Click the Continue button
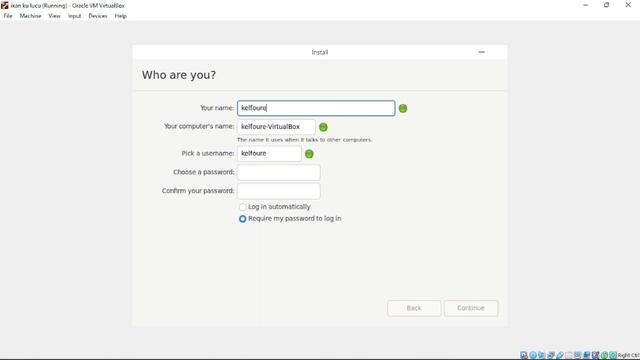640x360 pixels. click(471, 308)
